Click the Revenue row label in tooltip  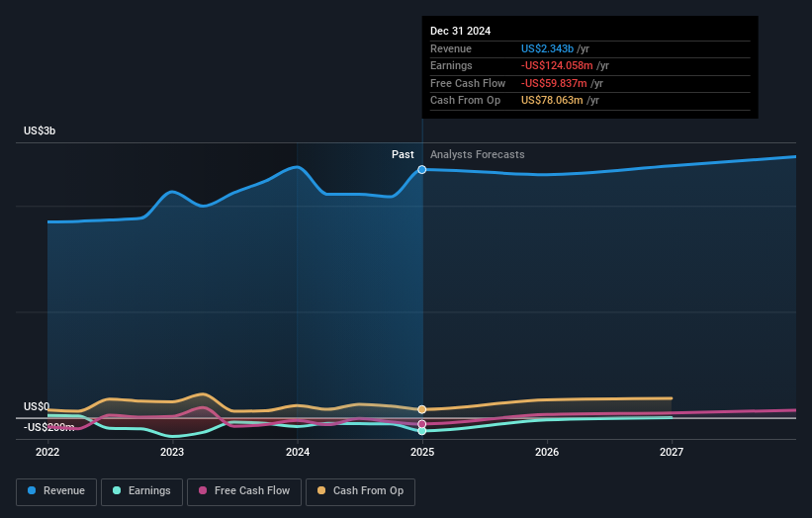tap(451, 48)
